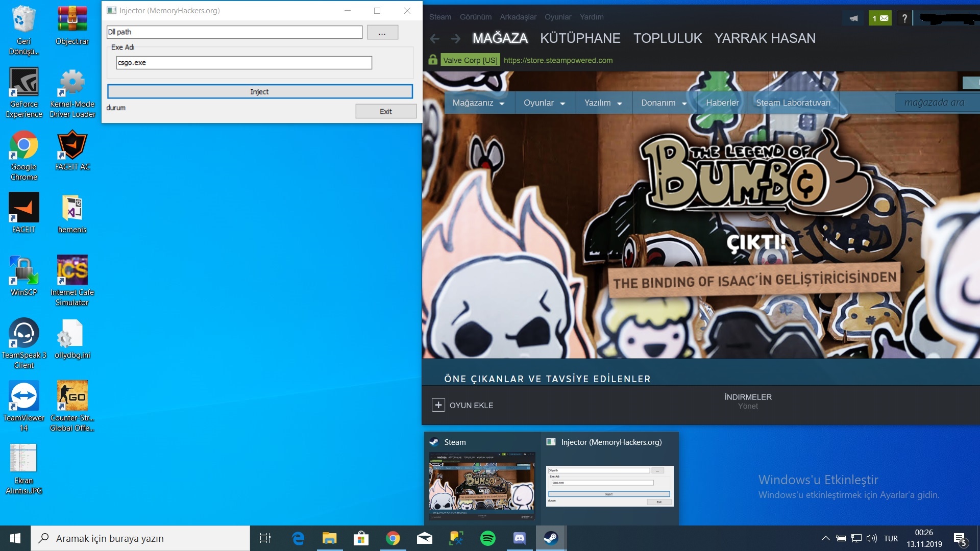
Task: Open Microsoft Edge from taskbar
Action: coord(298,538)
